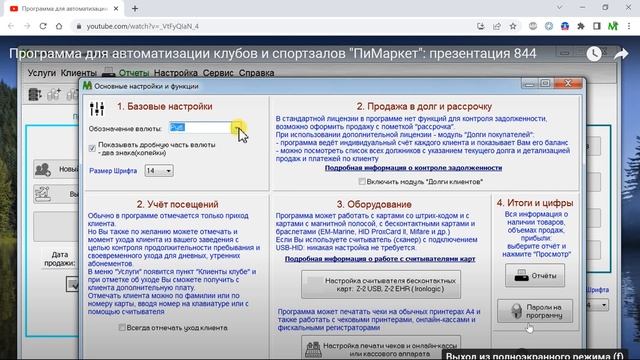This screenshot has width=640, height=360.
Task: Click the '4. Итоги и цифры' heading
Action: [x=535, y=203]
